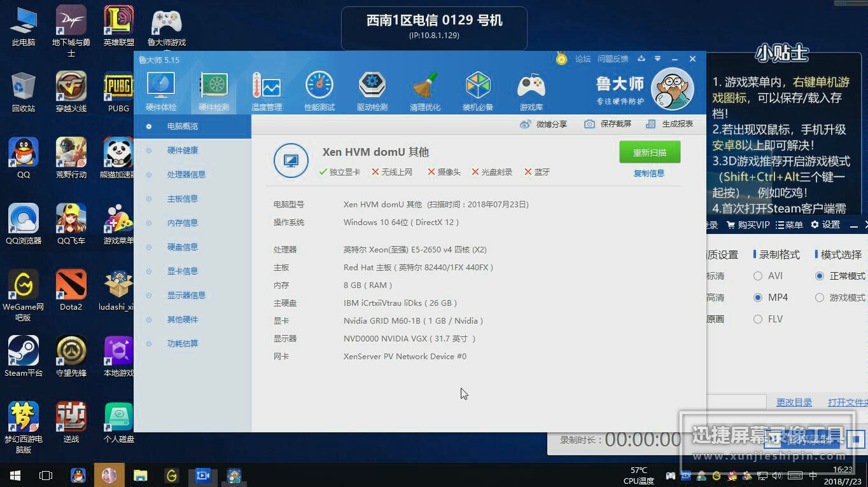Open QQ浏览器 browser desktop icon
This screenshot has height=487, width=868.
[x=24, y=225]
